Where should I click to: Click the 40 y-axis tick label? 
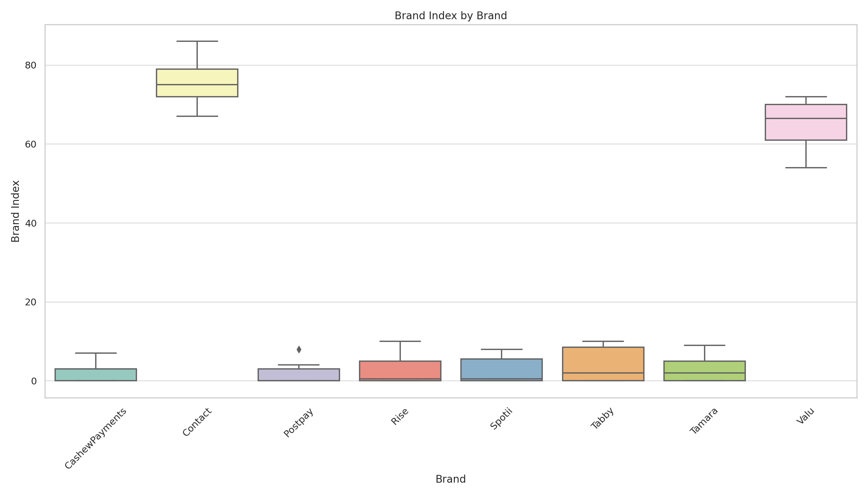tap(31, 223)
